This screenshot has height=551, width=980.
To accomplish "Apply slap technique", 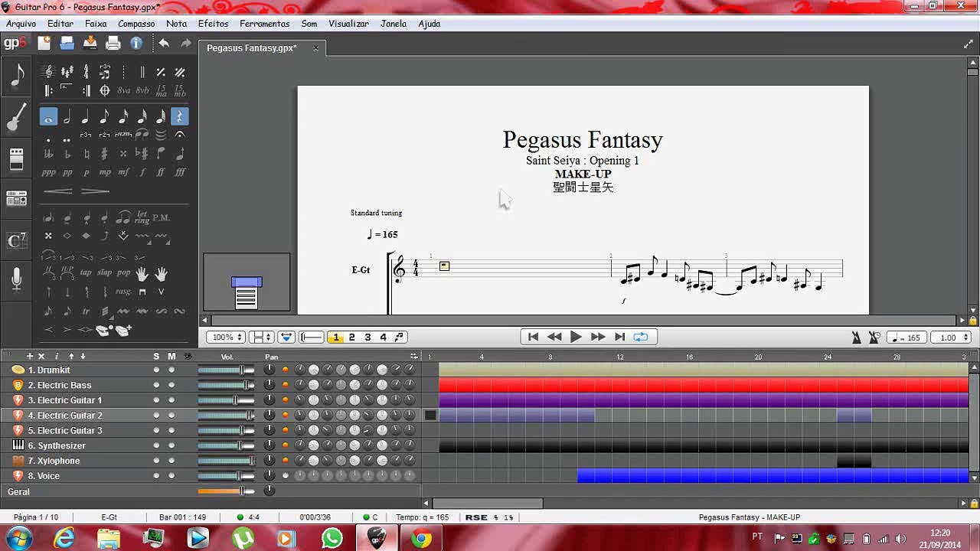I will [104, 272].
